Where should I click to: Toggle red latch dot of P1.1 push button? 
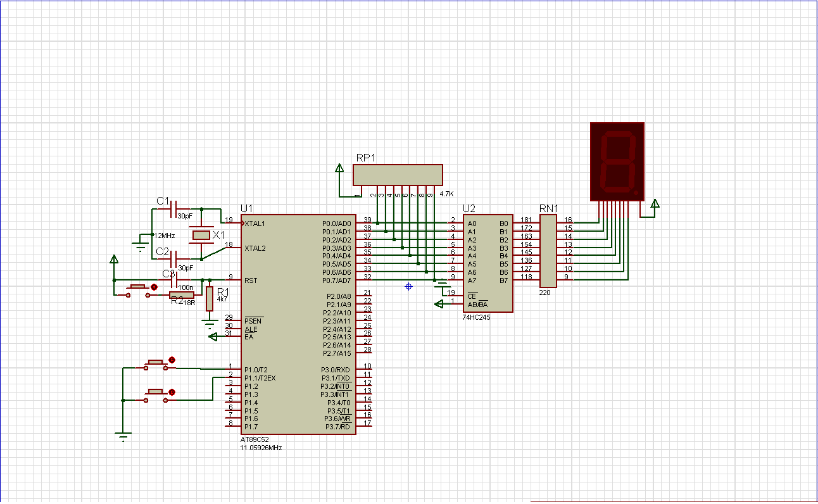pos(172,393)
